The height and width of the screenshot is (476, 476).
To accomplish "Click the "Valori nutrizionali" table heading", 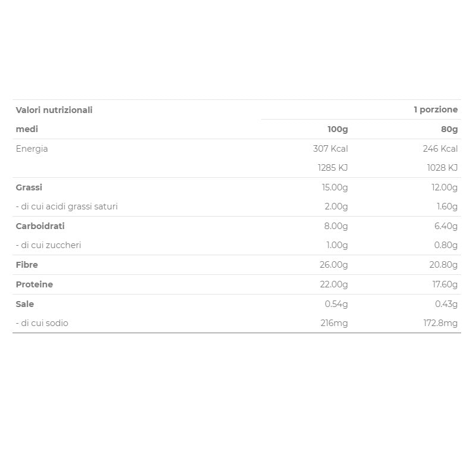I will (x=54, y=110).
